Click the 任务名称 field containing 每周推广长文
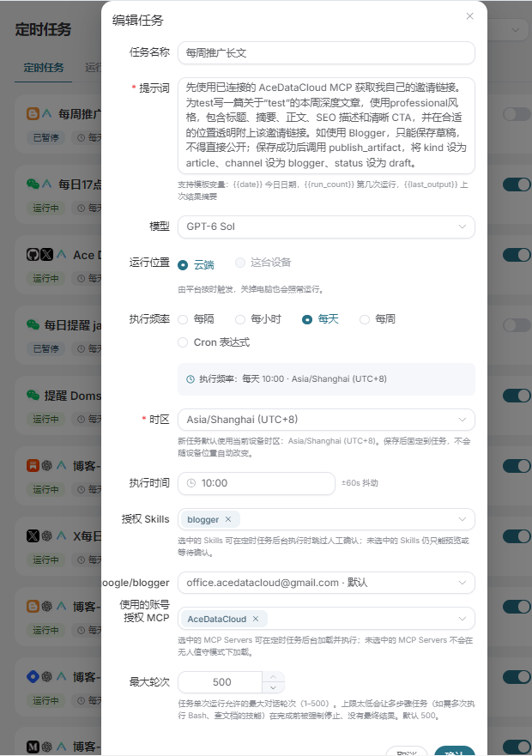This screenshot has width=532, height=756. point(326,52)
